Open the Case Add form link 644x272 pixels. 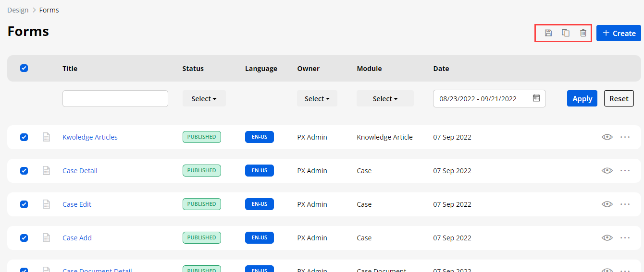point(77,238)
